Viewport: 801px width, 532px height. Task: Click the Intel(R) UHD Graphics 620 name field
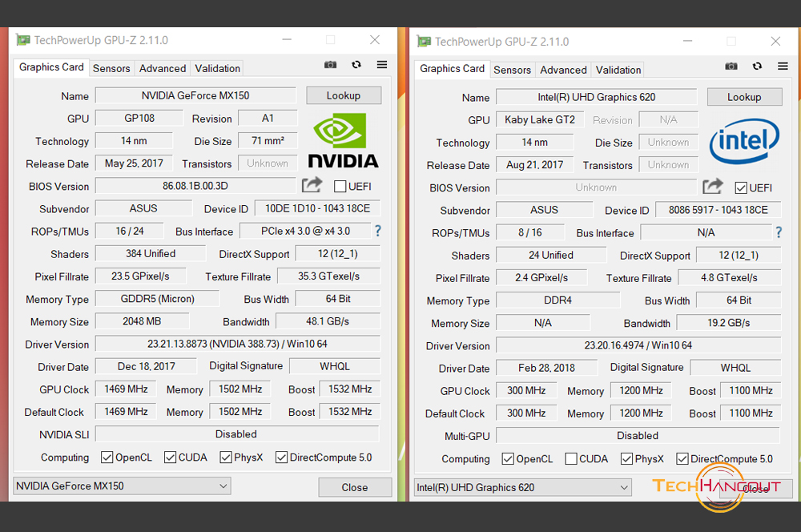pyautogui.click(x=597, y=97)
